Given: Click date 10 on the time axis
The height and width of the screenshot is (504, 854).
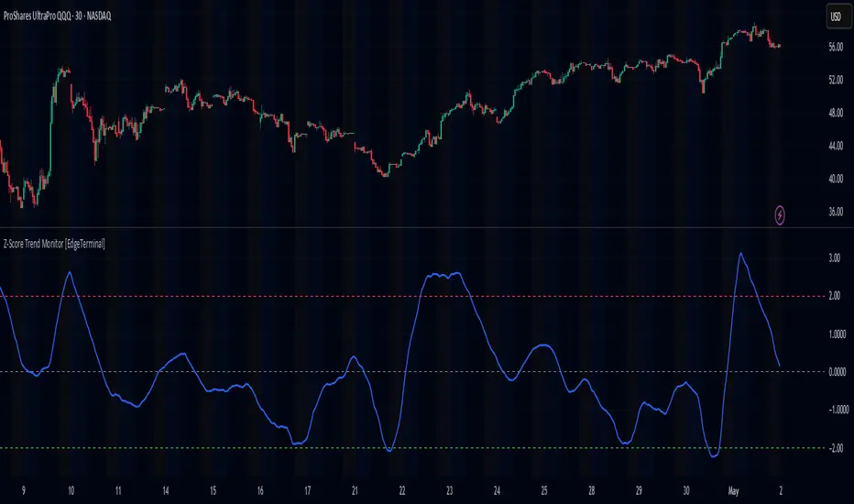Looking at the screenshot, I should point(71,491).
